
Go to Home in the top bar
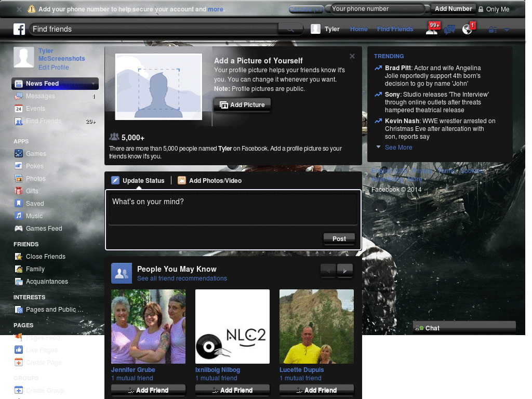click(358, 29)
